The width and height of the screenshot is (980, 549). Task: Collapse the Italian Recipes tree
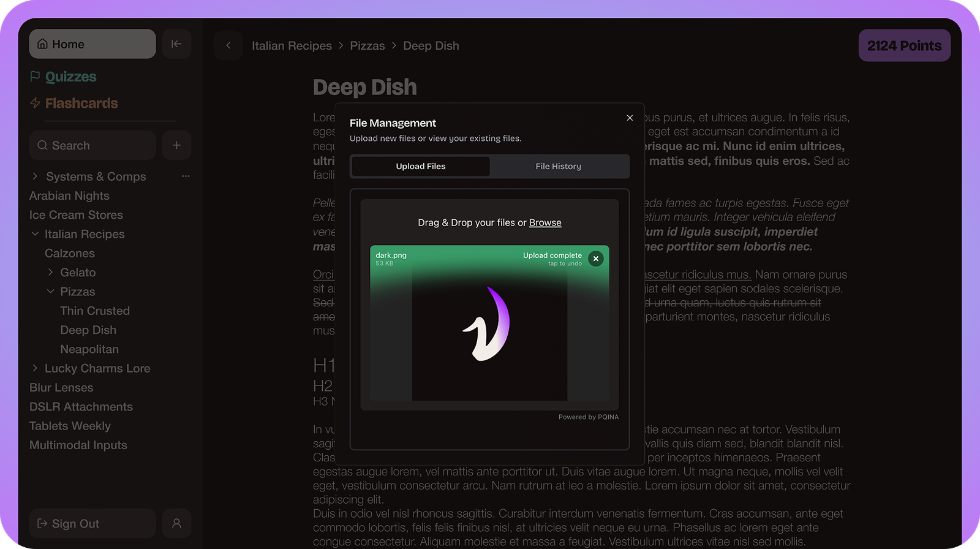(x=35, y=234)
